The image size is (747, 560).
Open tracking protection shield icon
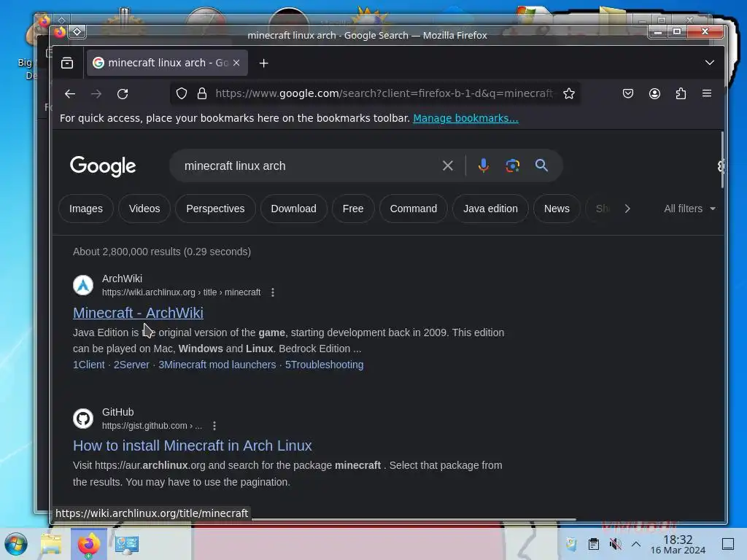click(182, 94)
